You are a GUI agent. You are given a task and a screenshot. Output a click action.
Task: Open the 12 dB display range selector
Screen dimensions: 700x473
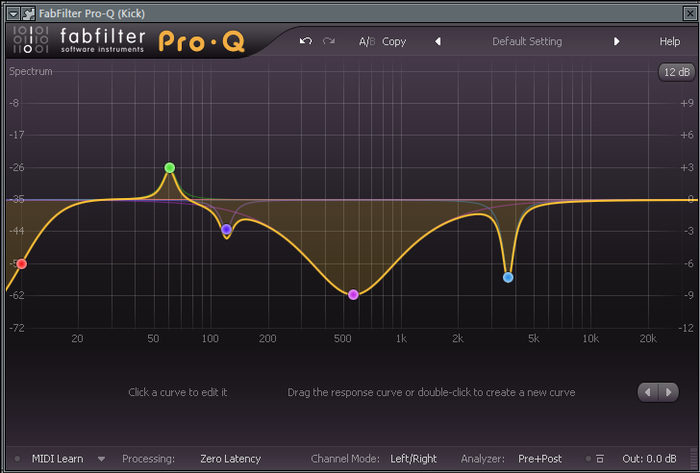[x=677, y=72]
